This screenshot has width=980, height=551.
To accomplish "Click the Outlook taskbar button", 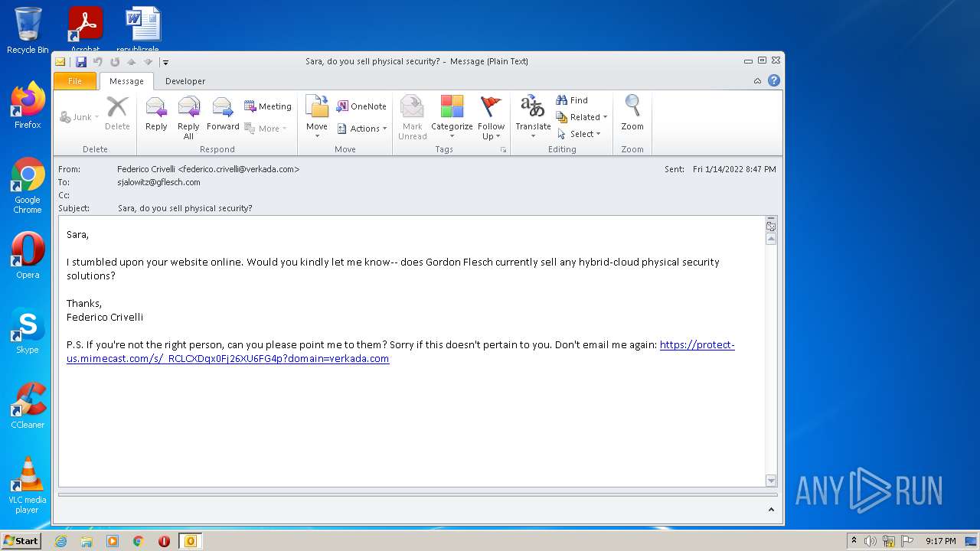I will pos(190,541).
